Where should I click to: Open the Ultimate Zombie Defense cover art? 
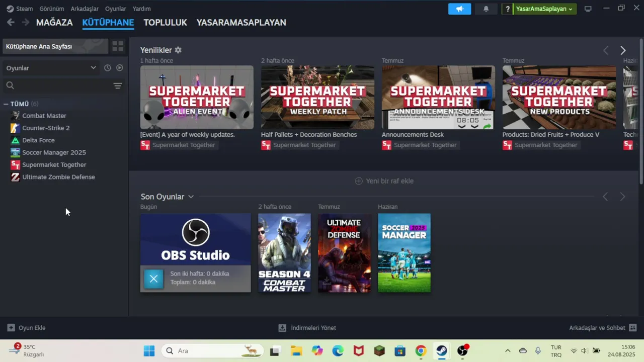[x=344, y=253]
